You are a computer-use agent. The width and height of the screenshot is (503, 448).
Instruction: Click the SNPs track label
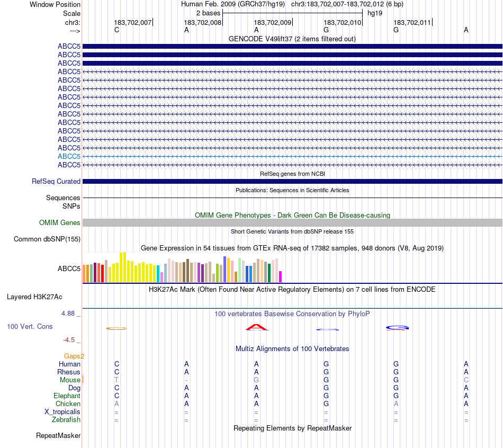click(x=71, y=206)
